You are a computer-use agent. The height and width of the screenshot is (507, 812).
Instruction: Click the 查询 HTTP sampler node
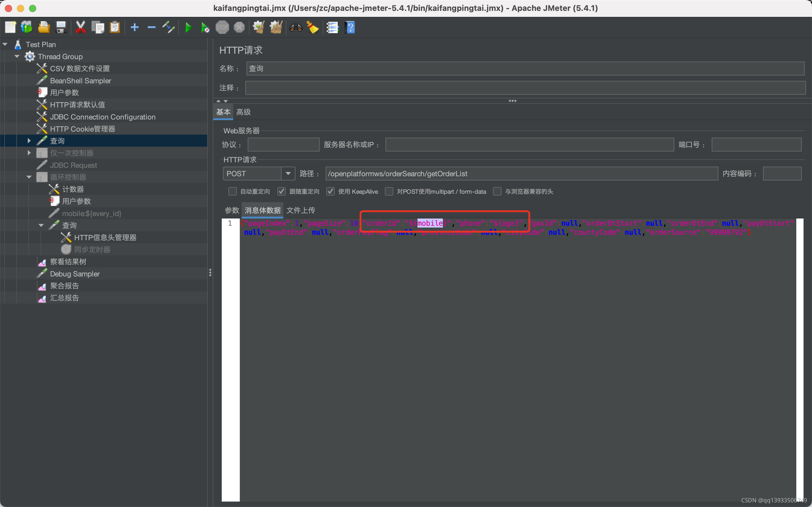click(x=57, y=141)
